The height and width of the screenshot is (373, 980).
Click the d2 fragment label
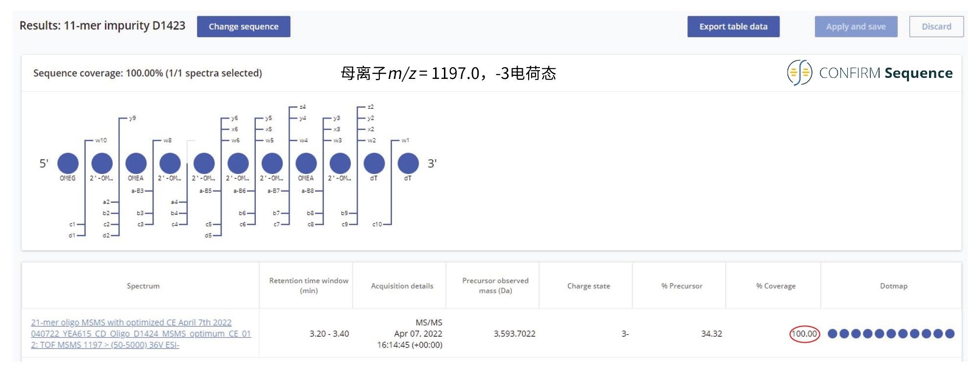tap(106, 236)
